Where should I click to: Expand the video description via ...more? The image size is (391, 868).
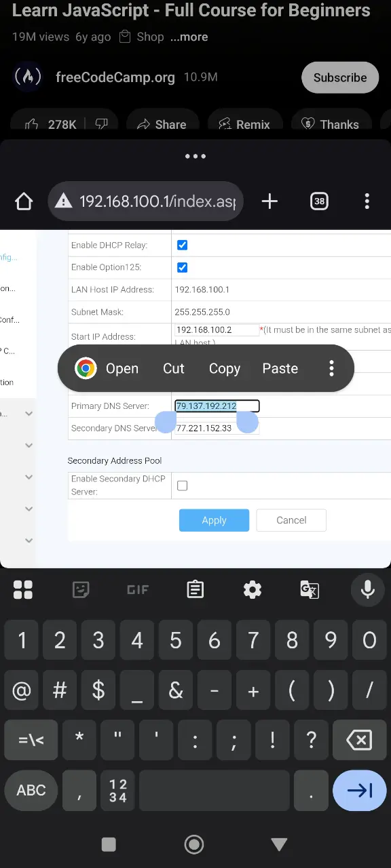coord(189,37)
